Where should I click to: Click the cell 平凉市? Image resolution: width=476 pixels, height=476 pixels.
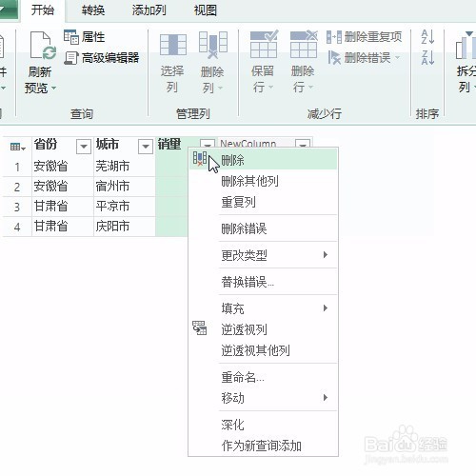pyautogui.click(x=125, y=207)
